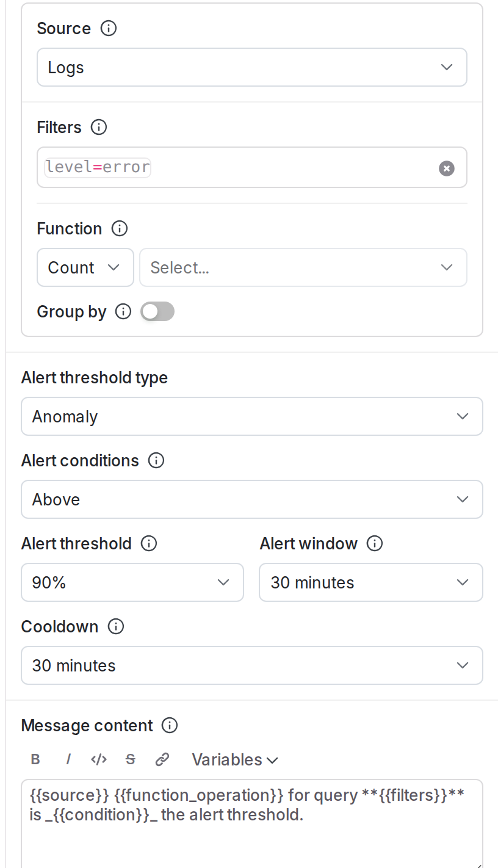498x868 pixels.
Task: Open the Alert threshold type dropdown
Action: tap(252, 416)
